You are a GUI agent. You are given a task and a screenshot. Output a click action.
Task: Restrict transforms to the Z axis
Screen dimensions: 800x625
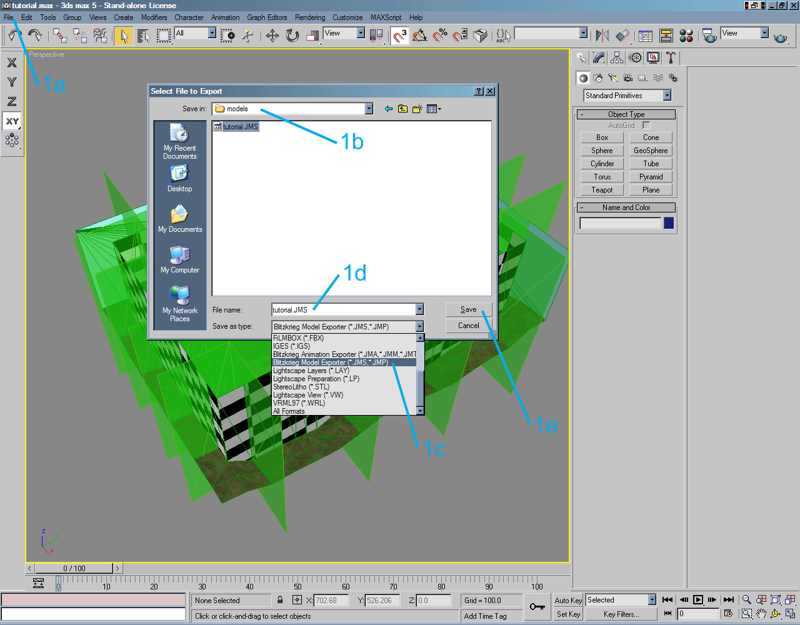(12, 102)
